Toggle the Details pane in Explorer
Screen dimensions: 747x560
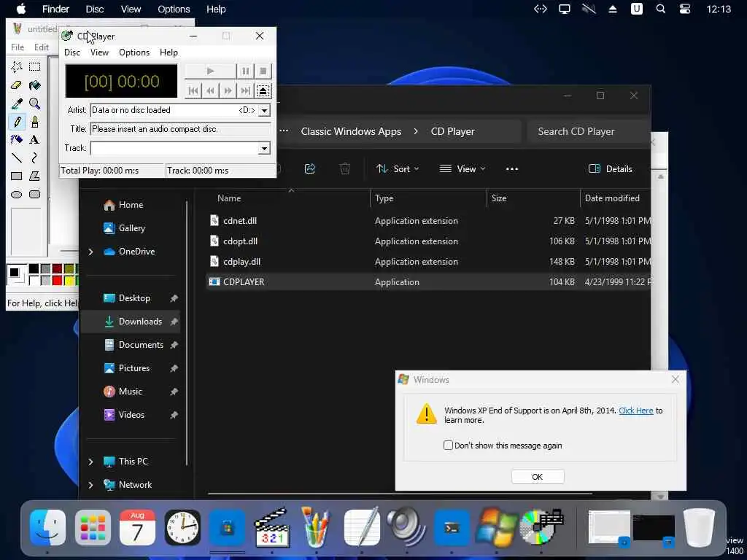point(611,168)
